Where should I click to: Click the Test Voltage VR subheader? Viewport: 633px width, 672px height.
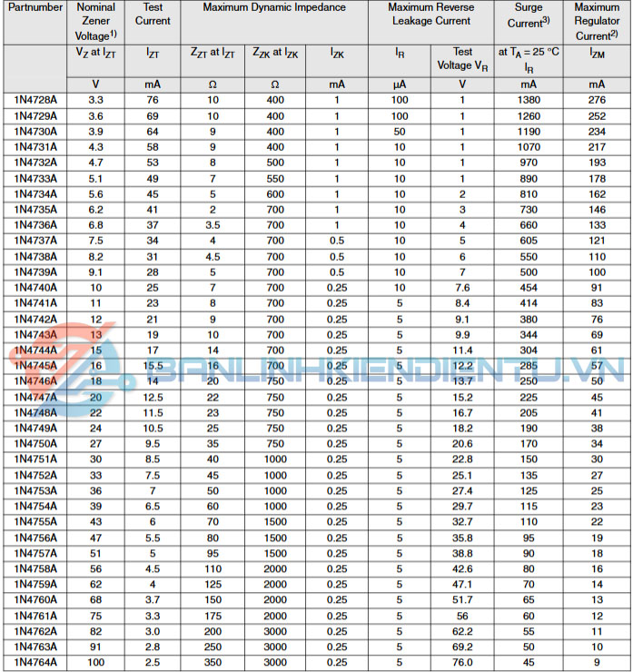[462, 59]
